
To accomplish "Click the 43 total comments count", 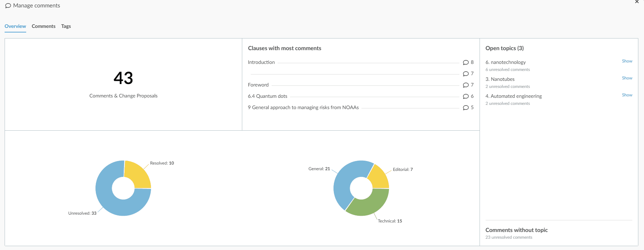I will point(123,78).
